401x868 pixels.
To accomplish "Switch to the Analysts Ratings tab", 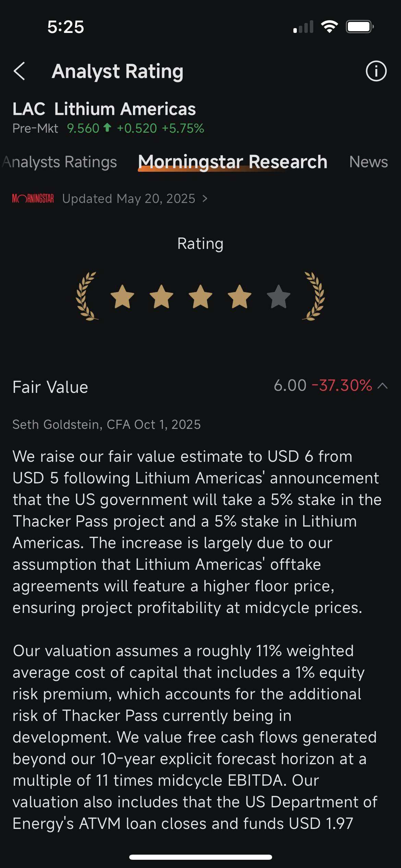I will [x=60, y=162].
